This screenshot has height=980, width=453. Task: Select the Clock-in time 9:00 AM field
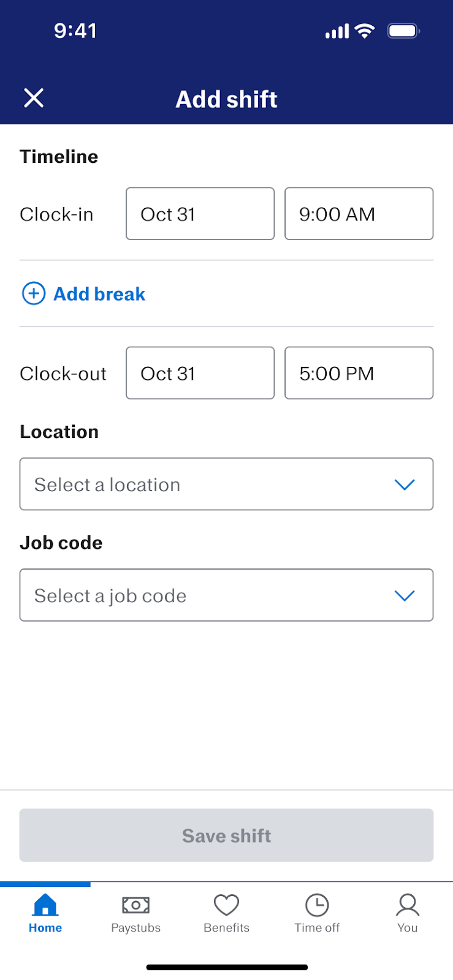point(359,214)
